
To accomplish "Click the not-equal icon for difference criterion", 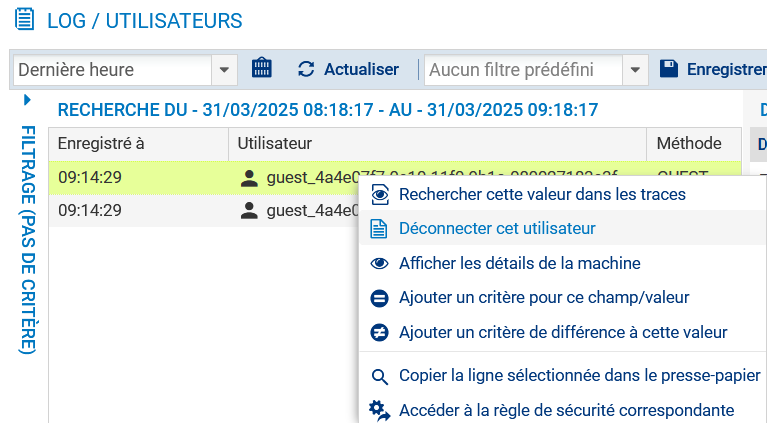I will point(379,332).
